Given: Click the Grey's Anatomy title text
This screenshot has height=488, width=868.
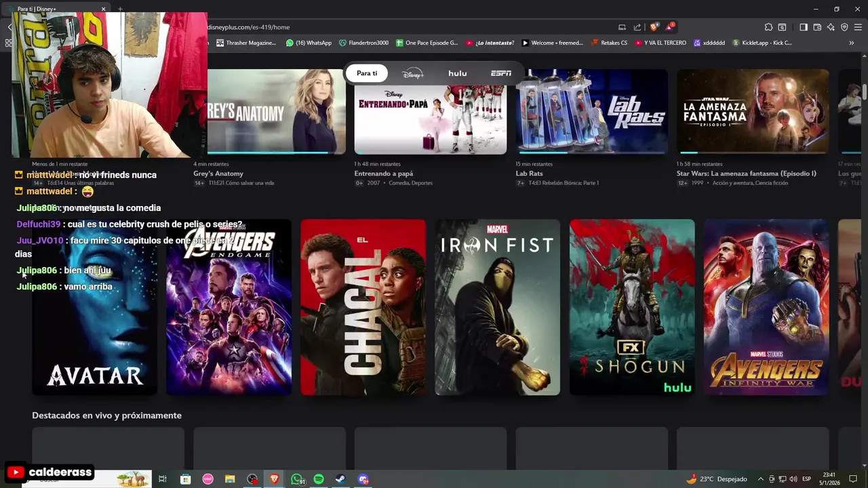Looking at the screenshot, I should click(x=218, y=174).
